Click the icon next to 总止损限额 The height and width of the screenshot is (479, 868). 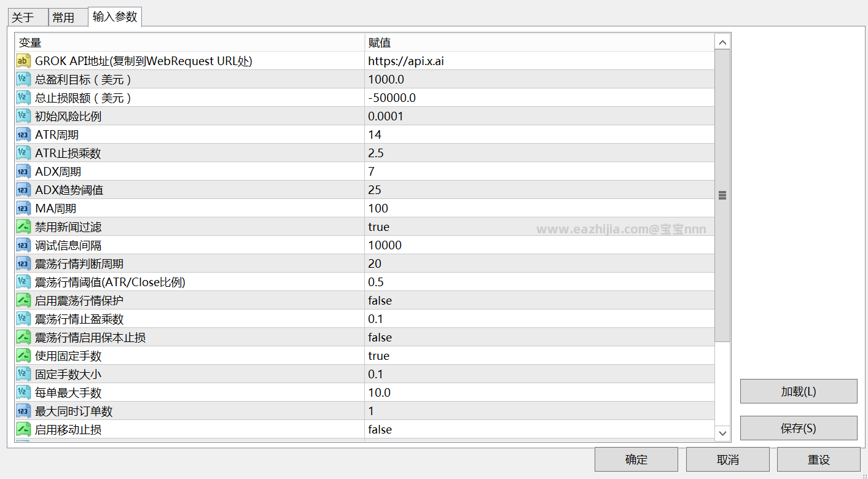tap(23, 98)
